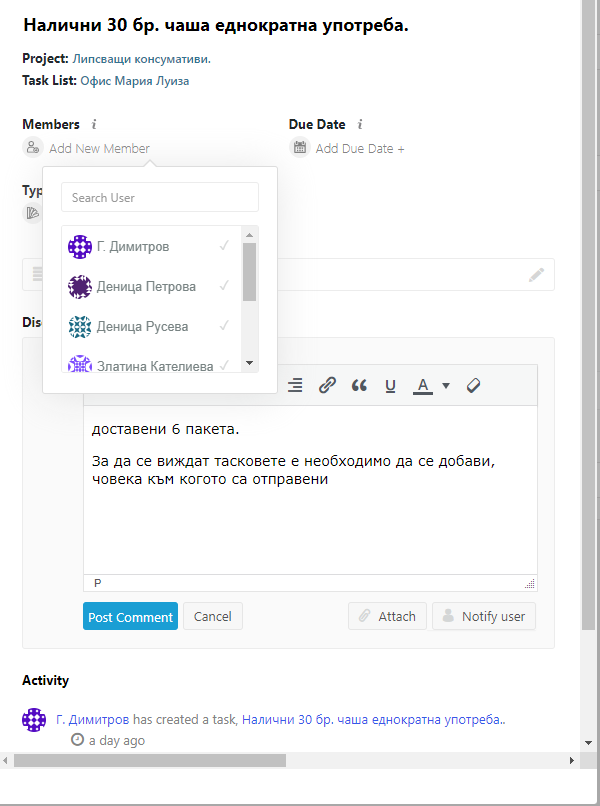Image resolution: width=600 pixels, height=806 pixels.
Task: Open Add Due Date picker
Action: [x=360, y=148]
